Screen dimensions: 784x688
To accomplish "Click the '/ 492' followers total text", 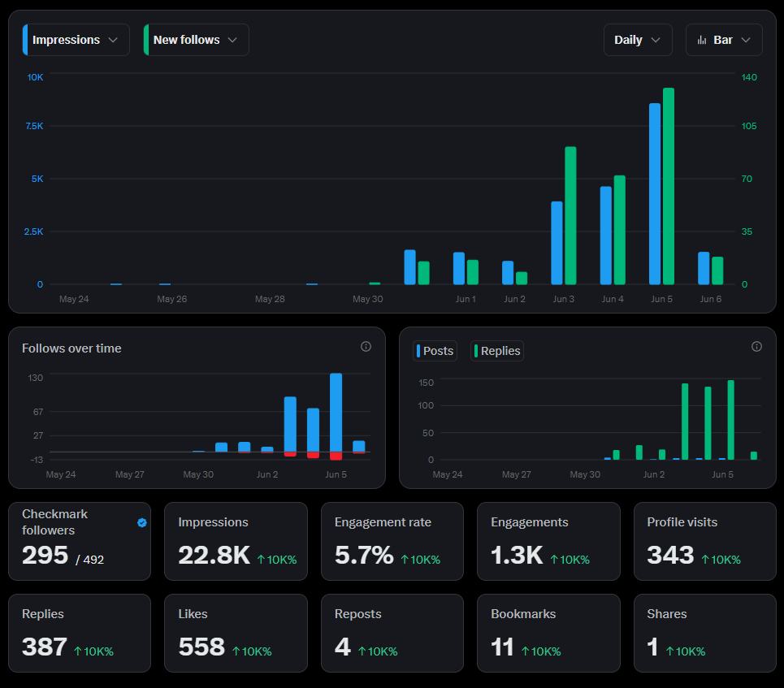I will click(x=90, y=560).
